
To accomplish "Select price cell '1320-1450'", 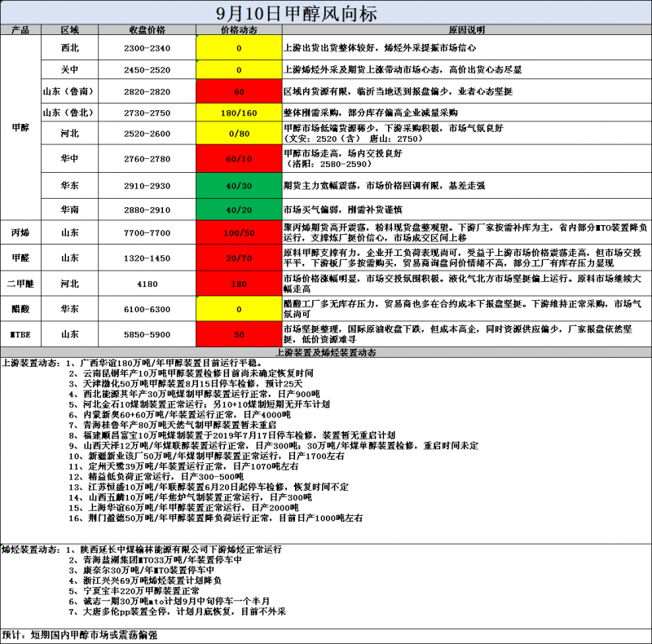I will [148, 258].
